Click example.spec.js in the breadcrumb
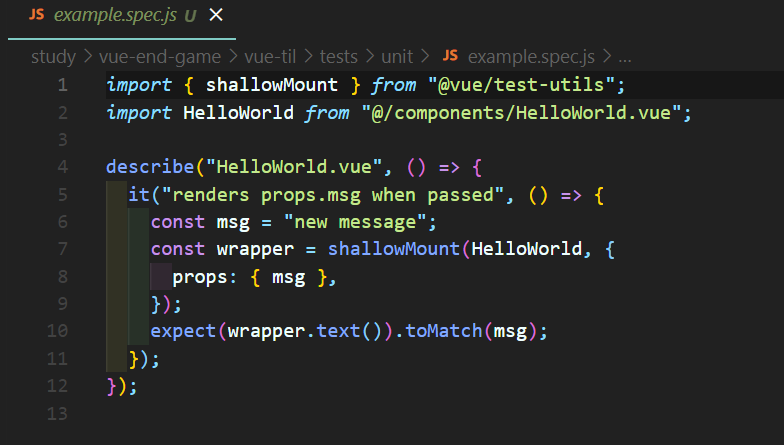This screenshot has width=784, height=445. pyautogui.click(x=531, y=56)
